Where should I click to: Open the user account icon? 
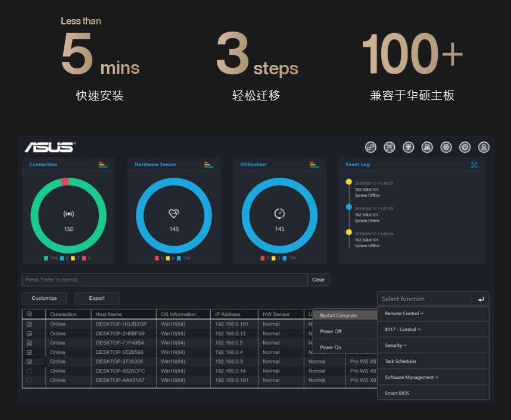pos(484,147)
